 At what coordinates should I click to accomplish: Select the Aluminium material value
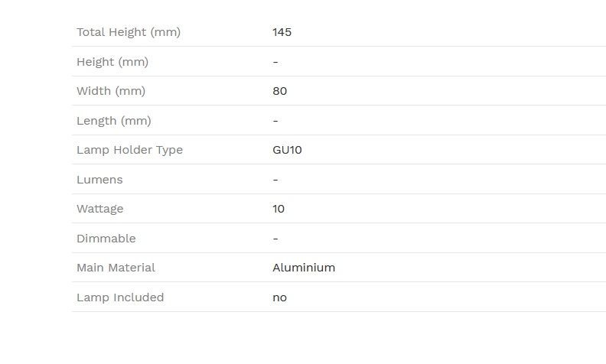(304, 268)
